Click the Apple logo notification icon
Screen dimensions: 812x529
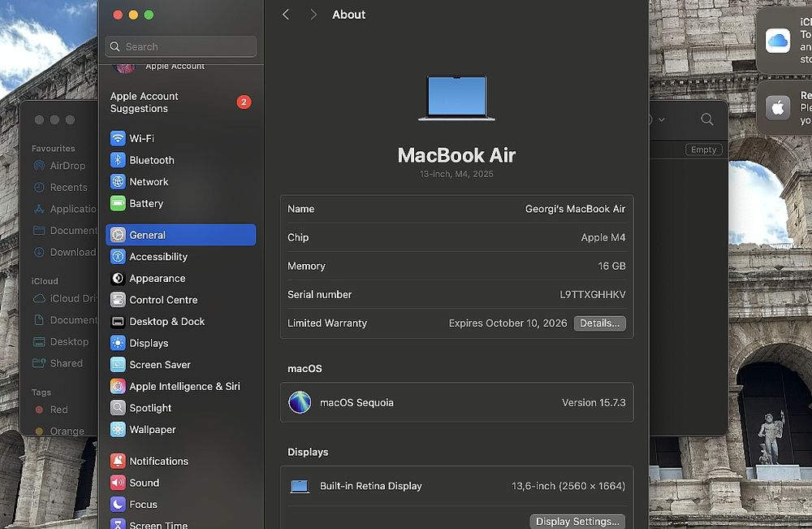777,108
